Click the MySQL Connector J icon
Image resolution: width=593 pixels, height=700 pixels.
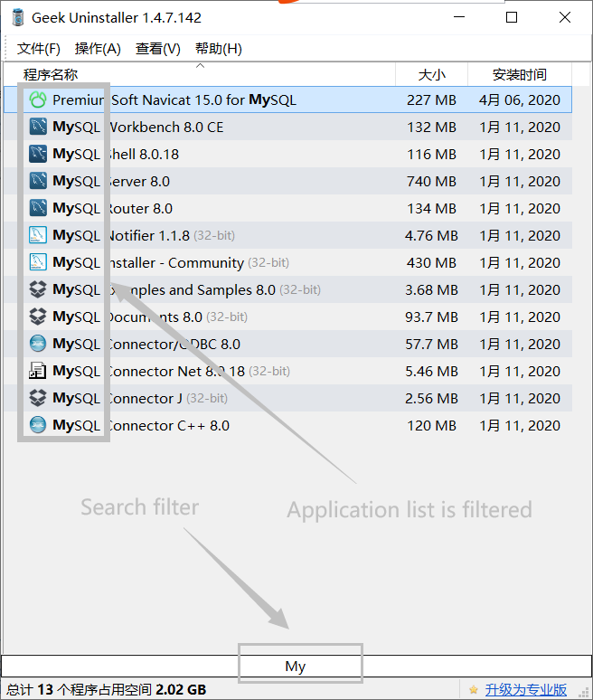coord(38,398)
